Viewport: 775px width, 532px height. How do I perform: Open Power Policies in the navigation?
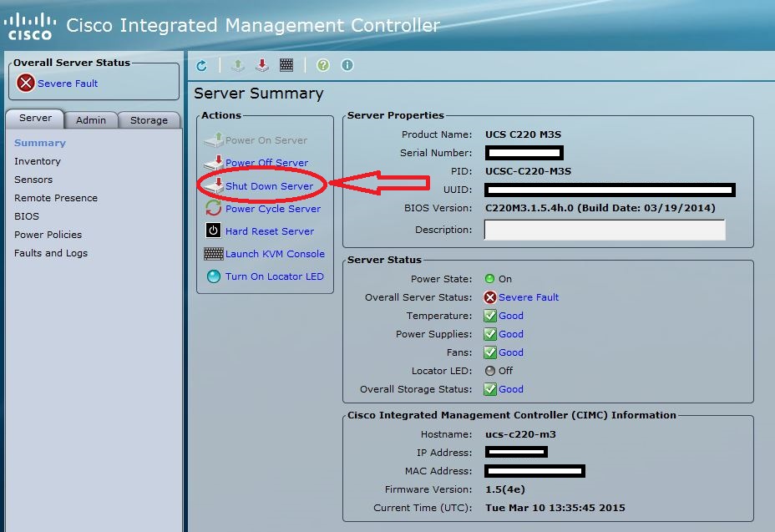(x=48, y=235)
